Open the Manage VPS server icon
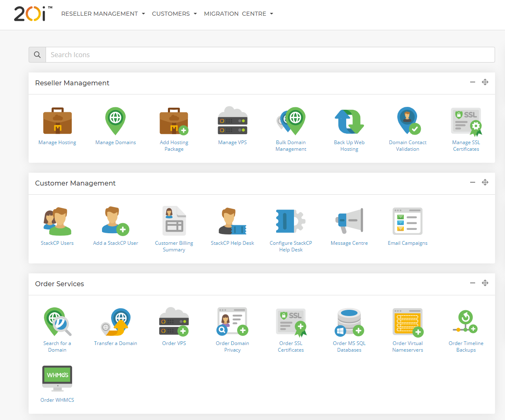 pyautogui.click(x=232, y=121)
